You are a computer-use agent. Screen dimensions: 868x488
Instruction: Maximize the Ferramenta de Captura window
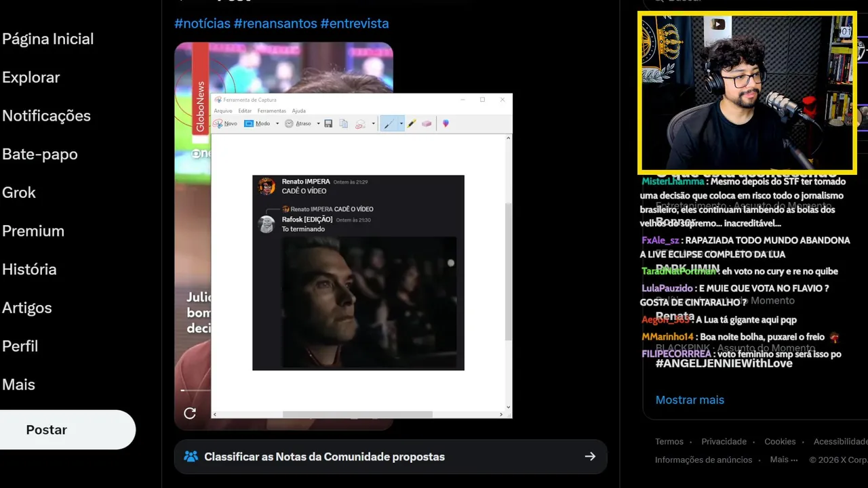click(x=482, y=100)
